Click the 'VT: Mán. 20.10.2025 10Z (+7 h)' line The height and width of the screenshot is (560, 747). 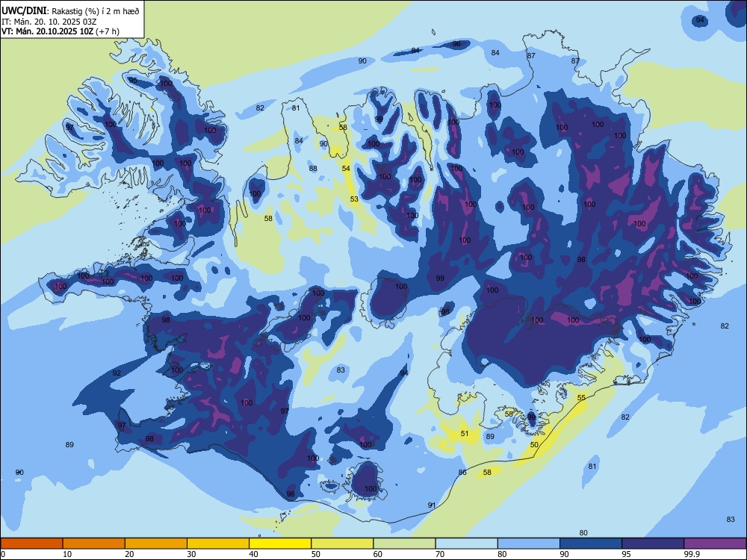61,31
